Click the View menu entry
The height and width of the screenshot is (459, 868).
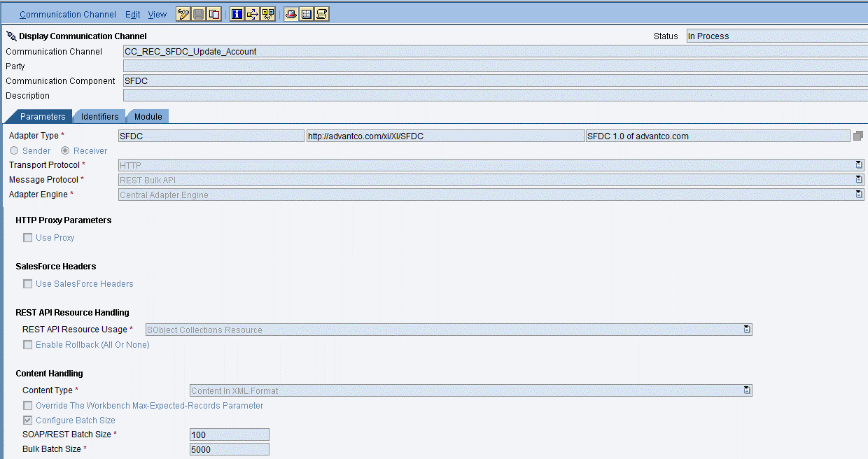click(157, 14)
